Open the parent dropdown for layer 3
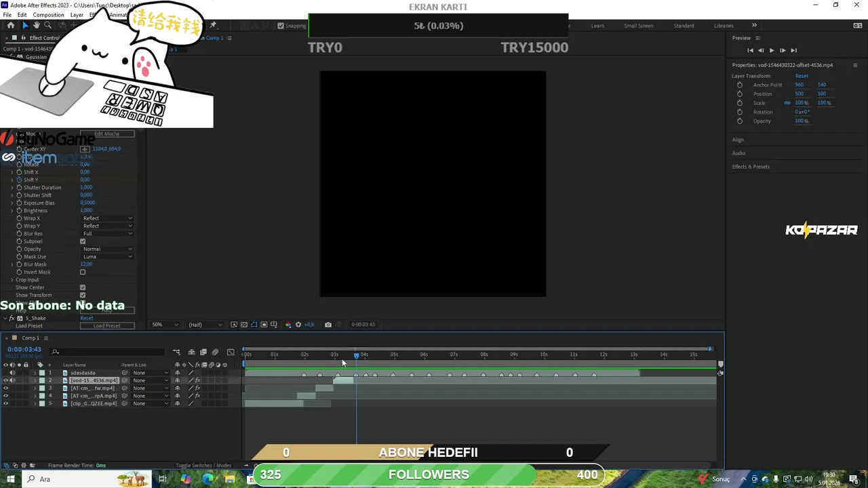Viewport: 868px width, 488px height. [150, 388]
